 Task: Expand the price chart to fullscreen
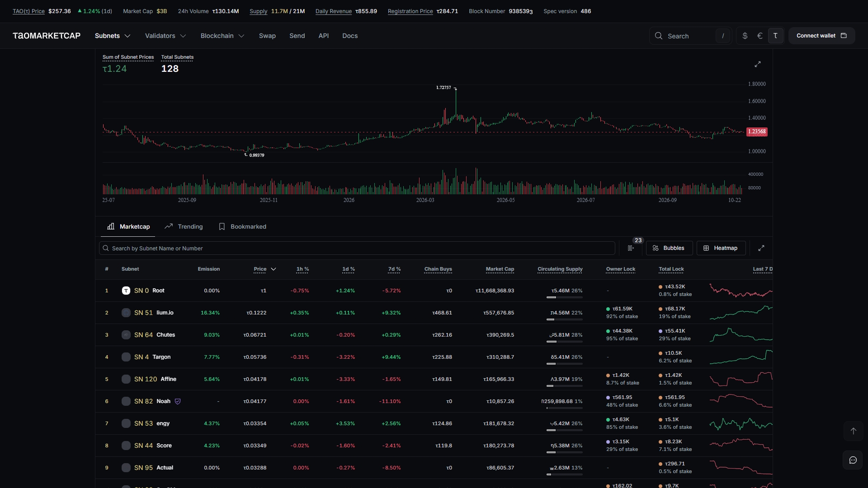(758, 64)
